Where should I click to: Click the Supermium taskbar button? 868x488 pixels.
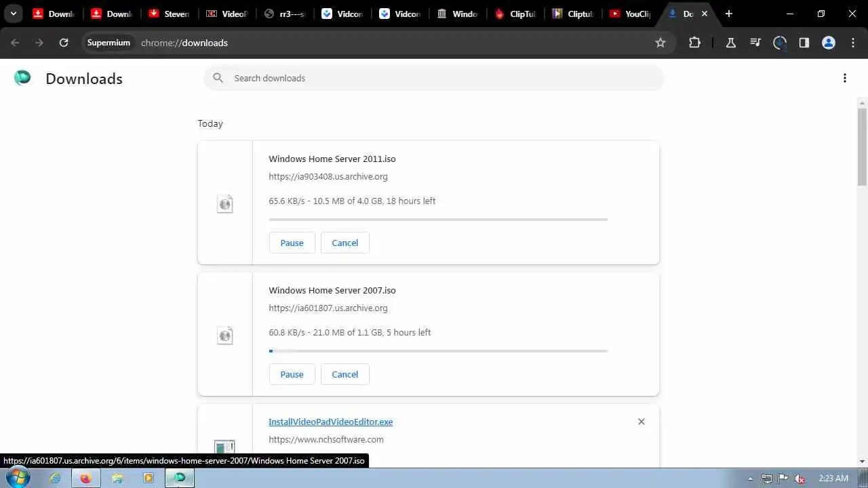tap(180, 478)
